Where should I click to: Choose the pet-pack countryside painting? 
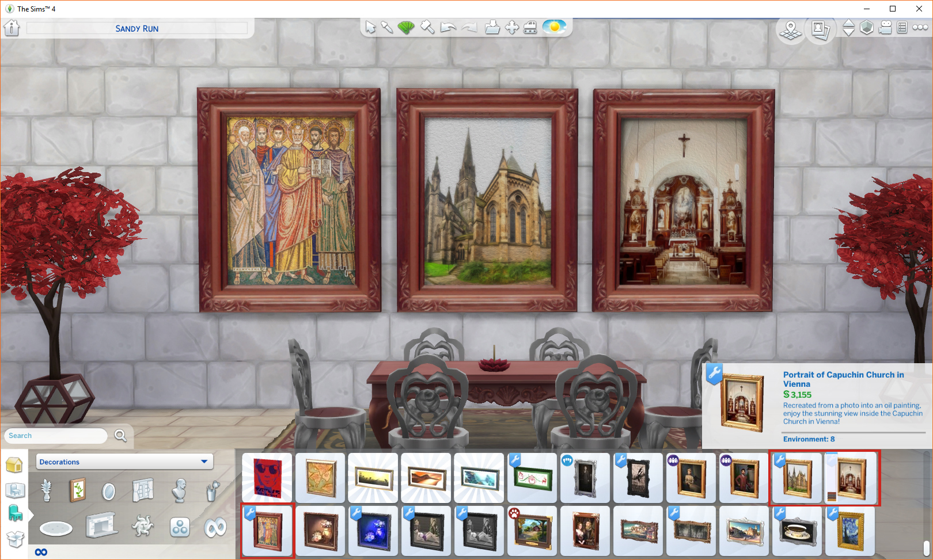click(x=532, y=531)
